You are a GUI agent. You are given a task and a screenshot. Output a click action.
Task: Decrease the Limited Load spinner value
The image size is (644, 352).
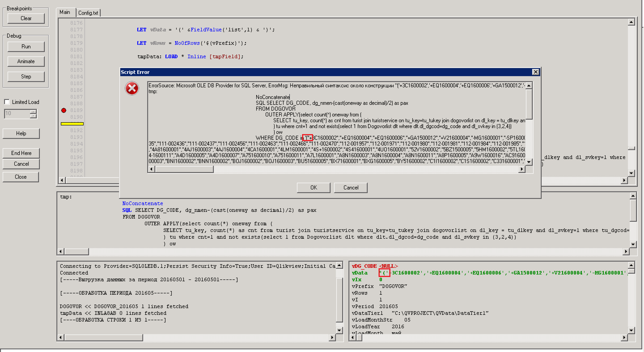[x=33, y=116]
